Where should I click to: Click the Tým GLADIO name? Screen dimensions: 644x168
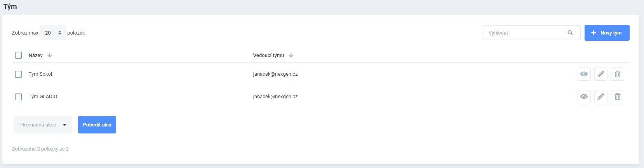43,97
